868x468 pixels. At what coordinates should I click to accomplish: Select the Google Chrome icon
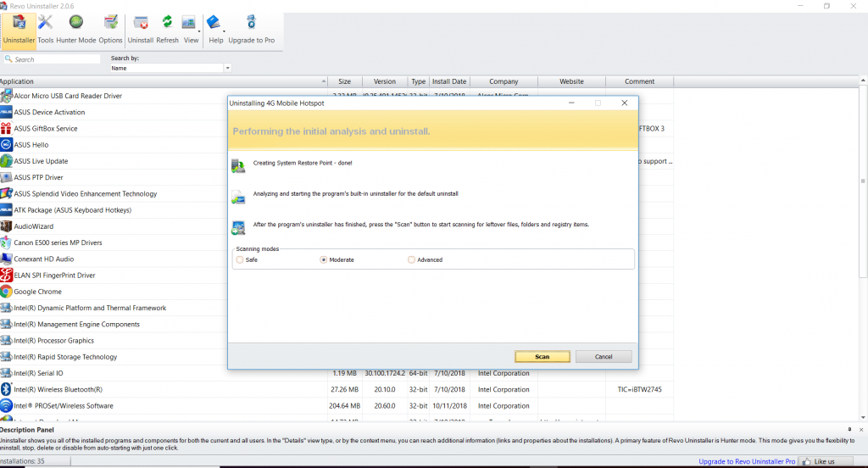click(6, 292)
